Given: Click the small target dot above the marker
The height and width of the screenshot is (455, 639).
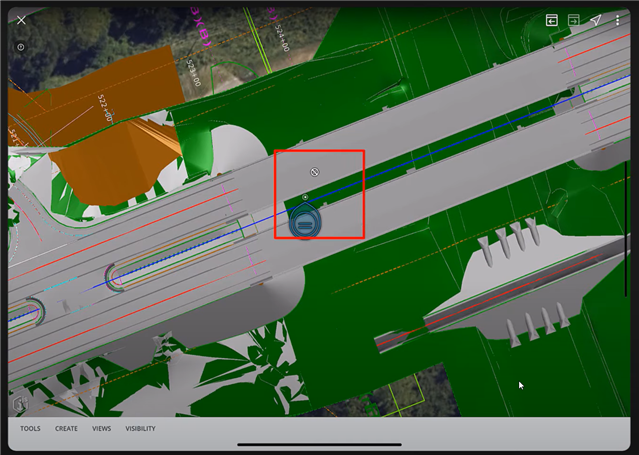Looking at the screenshot, I should [305, 198].
